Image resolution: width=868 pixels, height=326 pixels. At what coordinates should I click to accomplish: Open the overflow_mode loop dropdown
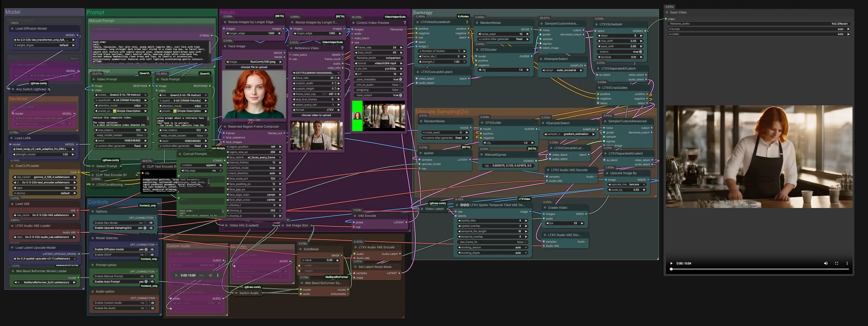click(254, 168)
